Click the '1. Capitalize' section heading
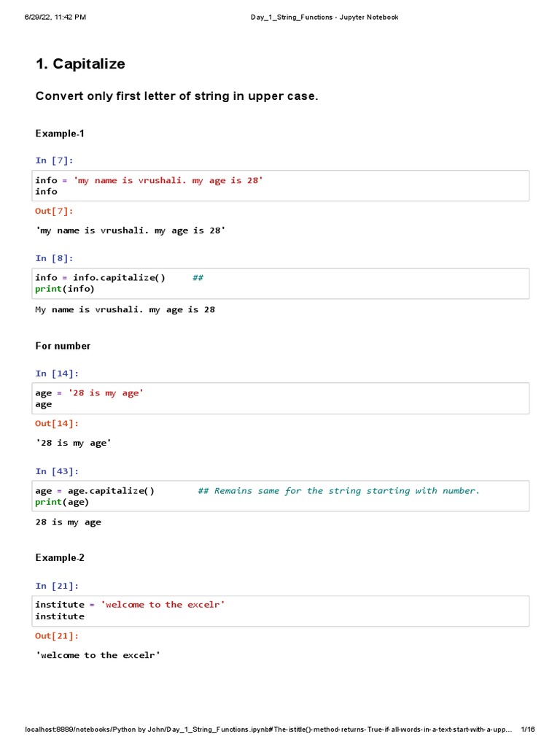 pyautogui.click(x=80, y=64)
